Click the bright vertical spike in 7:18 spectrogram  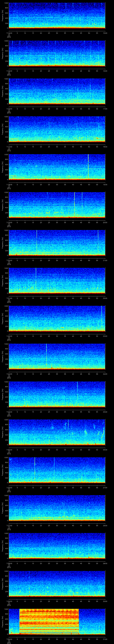[88, 167]
